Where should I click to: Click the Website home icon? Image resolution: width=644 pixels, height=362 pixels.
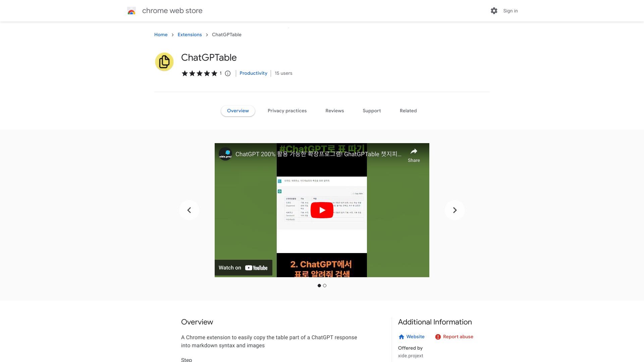pyautogui.click(x=401, y=337)
